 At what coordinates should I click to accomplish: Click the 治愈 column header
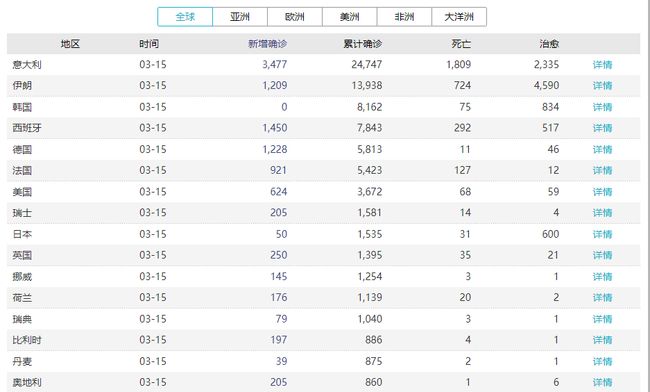[549, 44]
